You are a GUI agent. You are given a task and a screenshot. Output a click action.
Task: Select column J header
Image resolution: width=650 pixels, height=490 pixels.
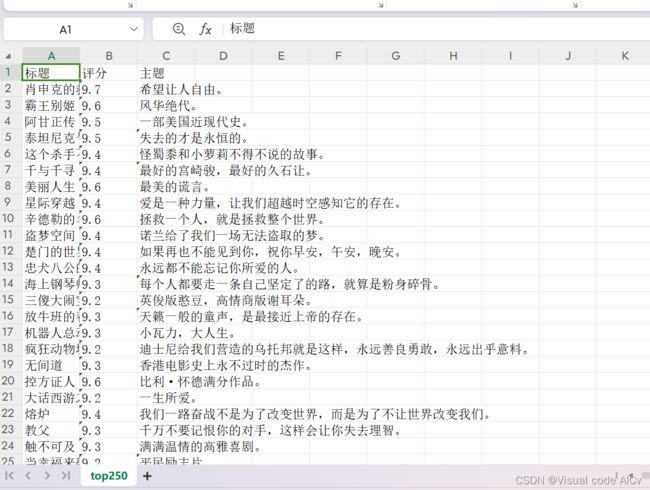pyautogui.click(x=568, y=56)
